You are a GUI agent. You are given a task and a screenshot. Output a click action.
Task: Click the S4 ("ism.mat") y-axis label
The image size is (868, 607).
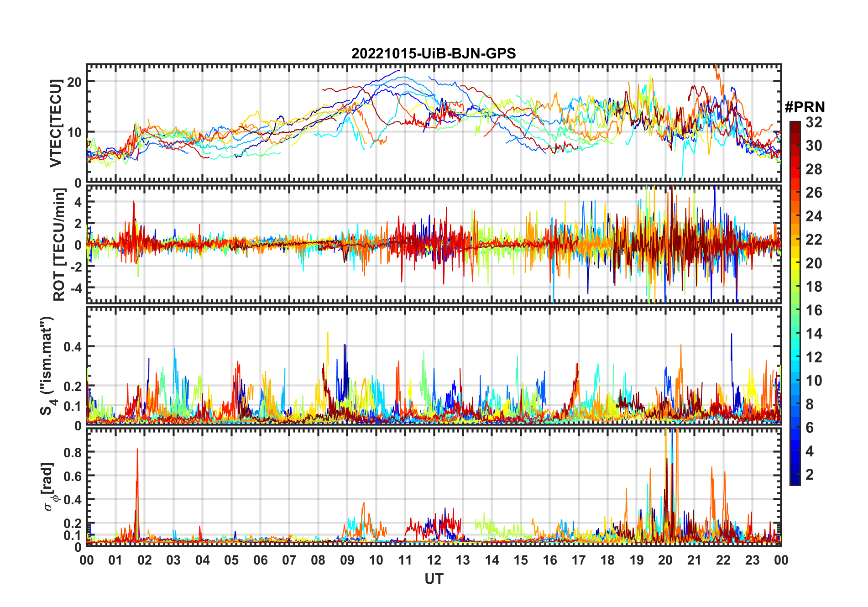tap(47, 366)
